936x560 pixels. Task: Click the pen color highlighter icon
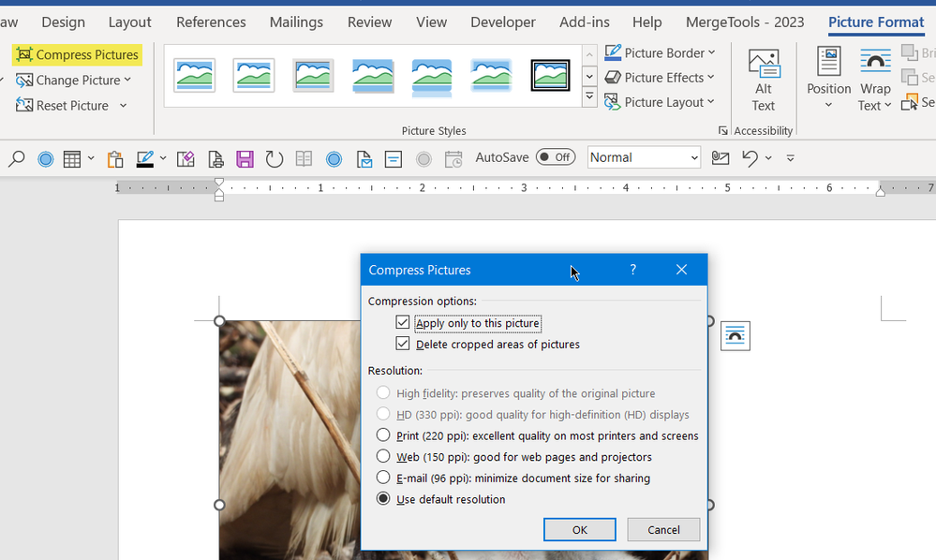(145, 158)
